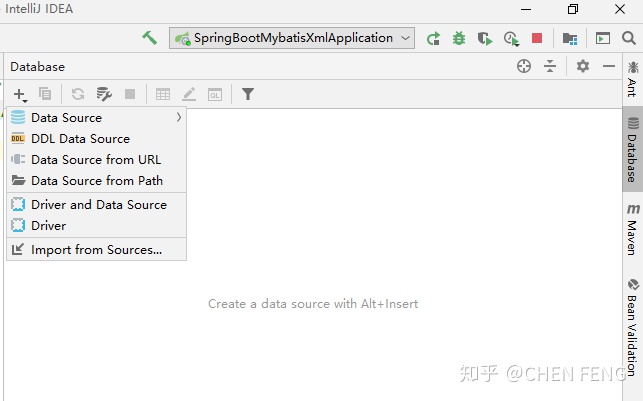Open Search Everywhere magnifier
This screenshot has width=643, height=401.
coord(629,38)
